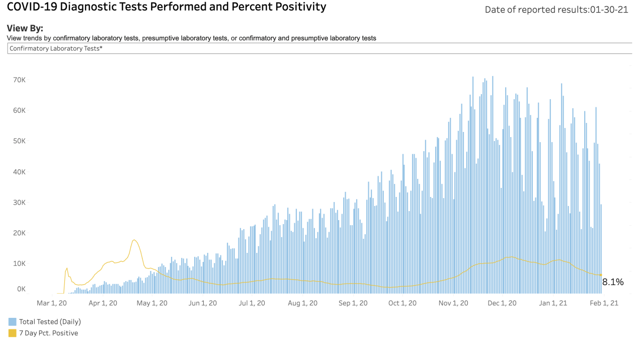Click the yellow 7 Day Pct. Positive swatch

(12, 333)
